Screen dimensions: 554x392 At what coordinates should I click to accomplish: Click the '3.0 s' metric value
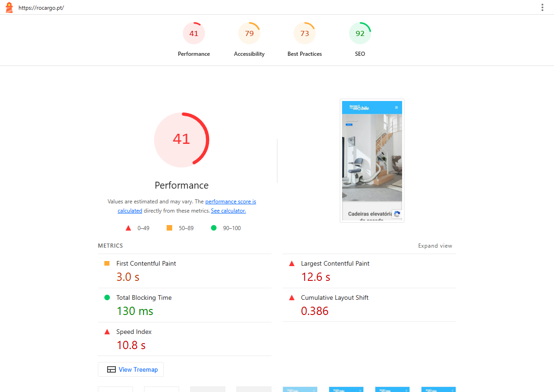tap(128, 277)
